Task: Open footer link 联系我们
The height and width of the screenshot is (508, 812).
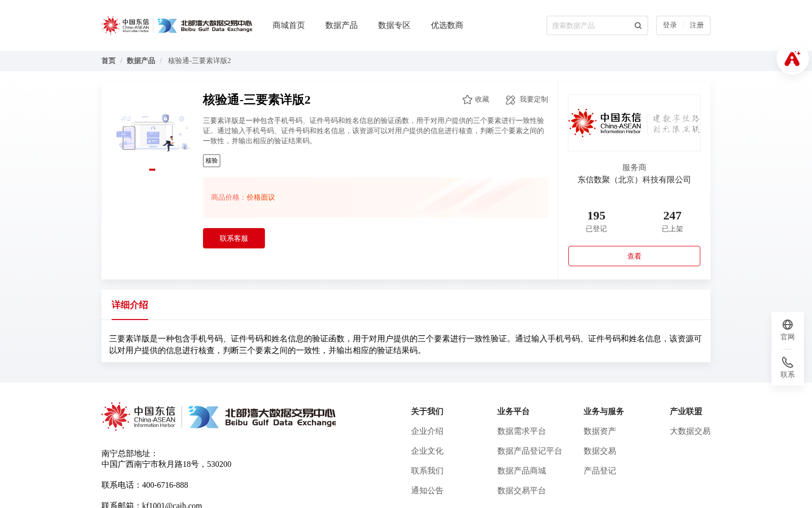Action: pos(427,471)
